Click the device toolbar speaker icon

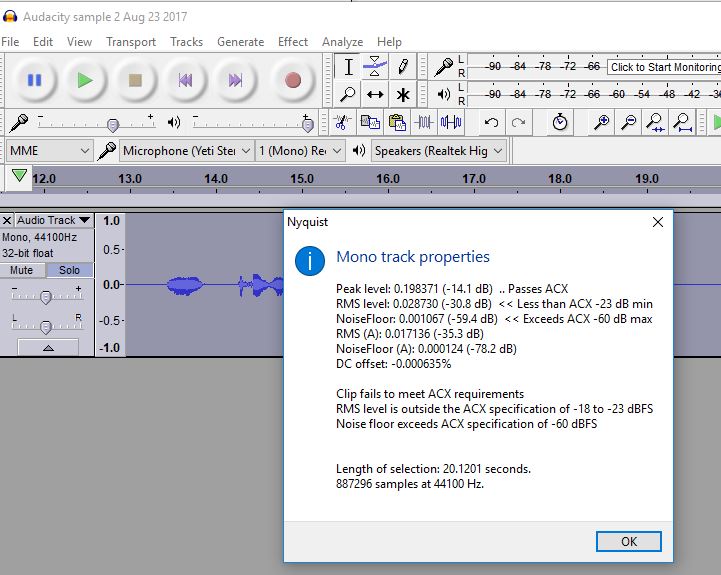359,150
